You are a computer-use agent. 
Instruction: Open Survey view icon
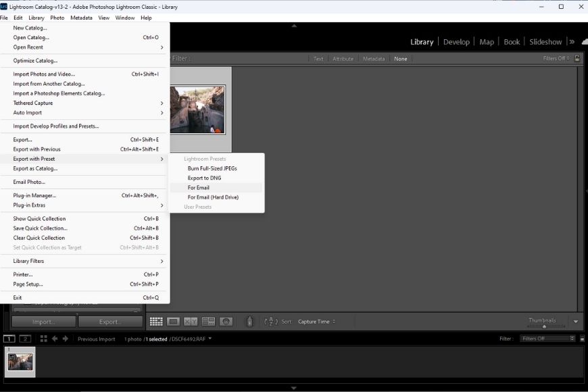[x=208, y=322]
